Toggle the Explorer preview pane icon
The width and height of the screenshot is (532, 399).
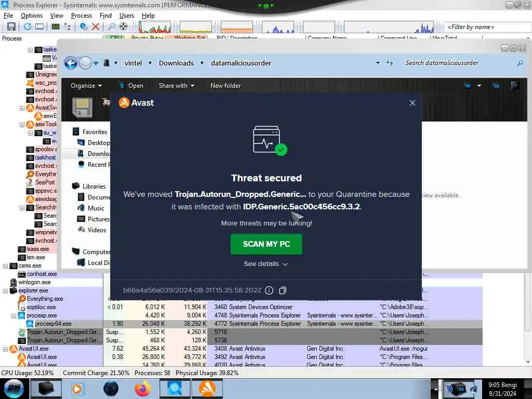pyautogui.click(x=496, y=86)
